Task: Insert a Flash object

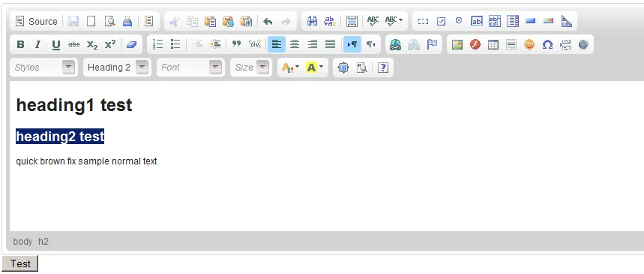Action: coord(475,44)
